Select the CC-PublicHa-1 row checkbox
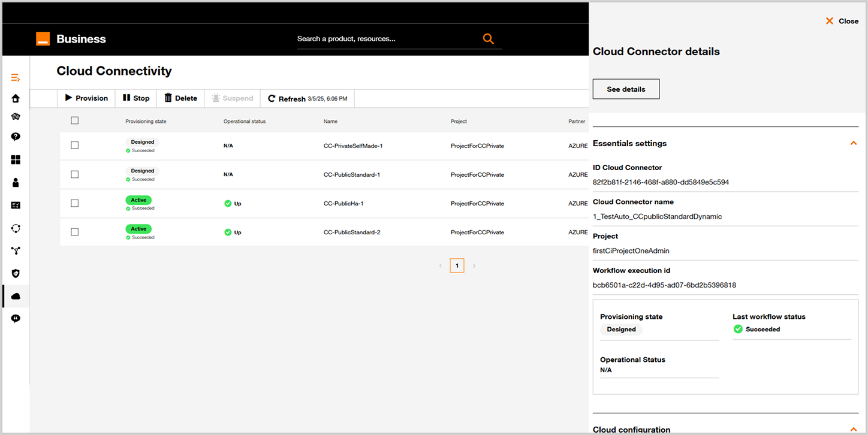 coord(75,203)
